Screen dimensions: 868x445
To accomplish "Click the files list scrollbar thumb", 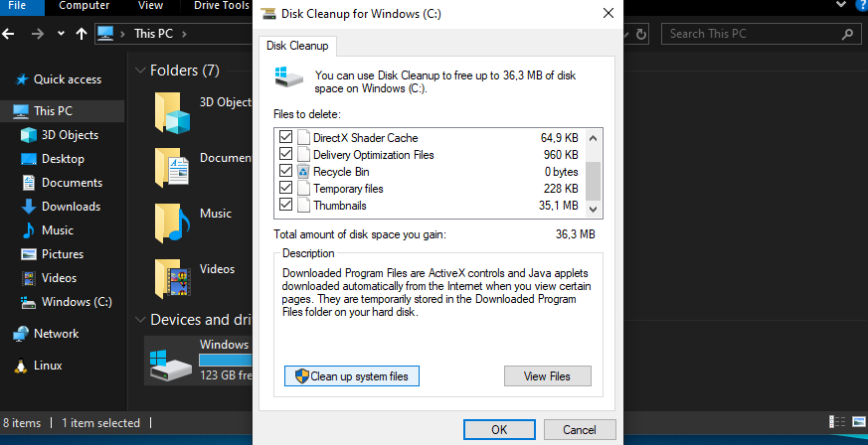I will pyautogui.click(x=593, y=182).
